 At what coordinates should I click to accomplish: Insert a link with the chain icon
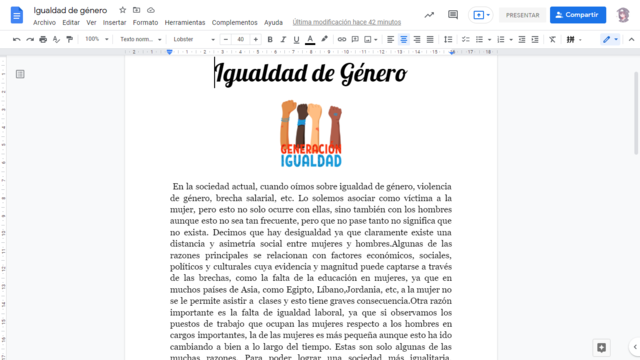point(342,39)
